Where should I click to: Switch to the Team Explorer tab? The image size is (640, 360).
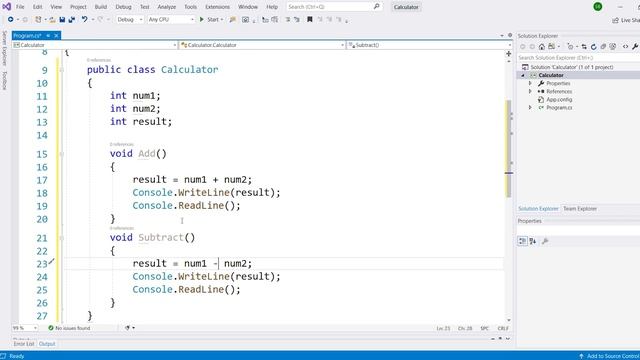pos(580,209)
